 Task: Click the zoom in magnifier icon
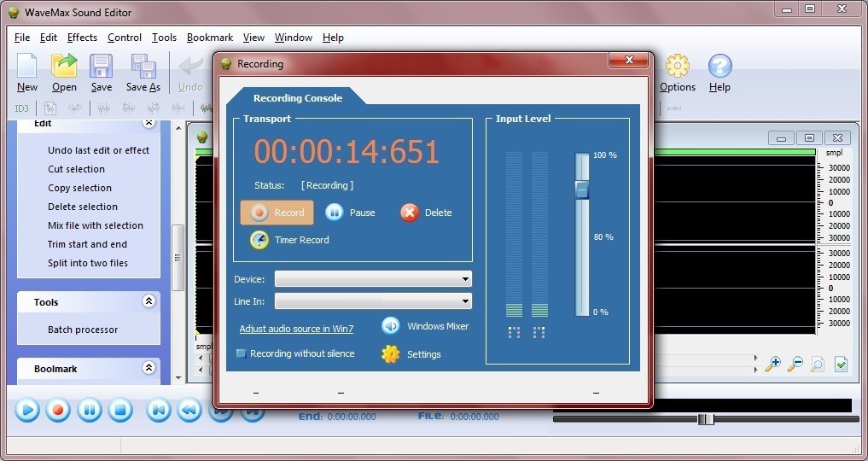pos(772,364)
